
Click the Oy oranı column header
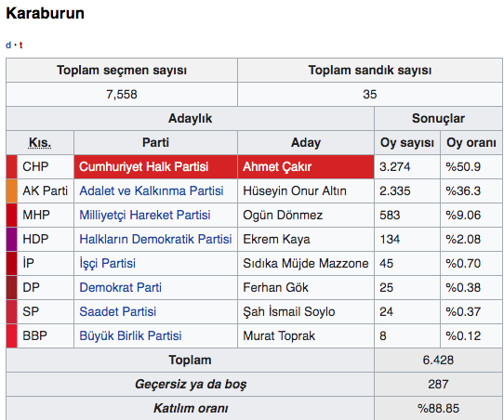(471, 142)
